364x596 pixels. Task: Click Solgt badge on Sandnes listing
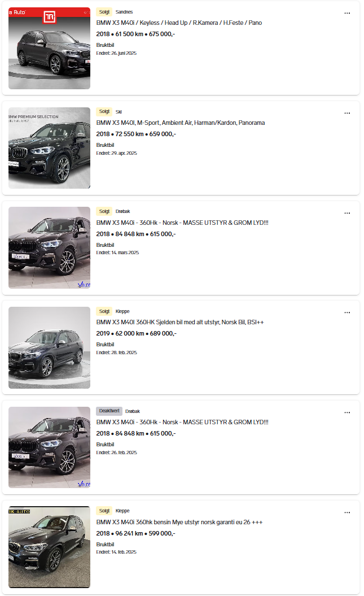pyautogui.click(x=104, y=12)
